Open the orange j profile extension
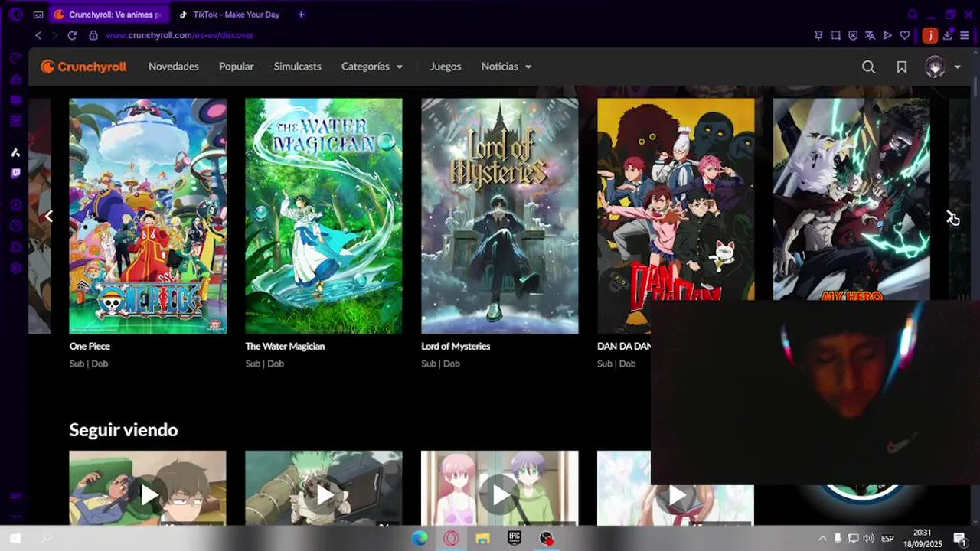Image resolution: width=980 pixels, height=551 pixels. tap(929, 35)
